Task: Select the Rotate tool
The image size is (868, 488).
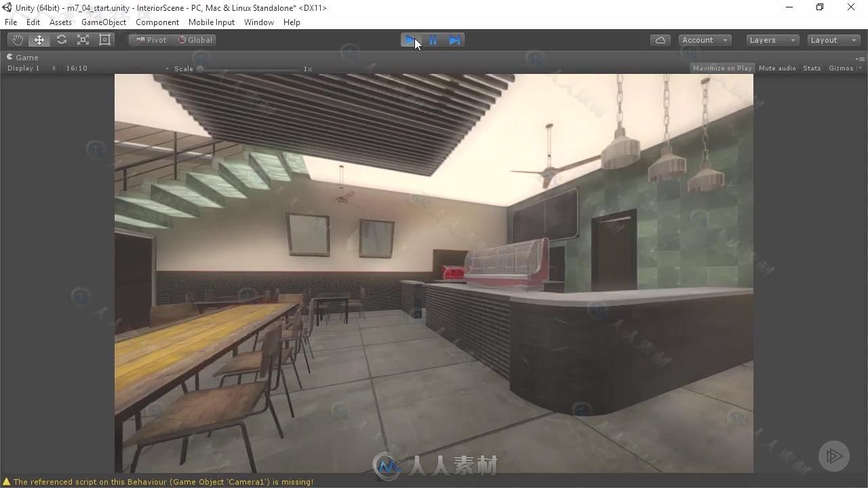Action: (61, 40)
